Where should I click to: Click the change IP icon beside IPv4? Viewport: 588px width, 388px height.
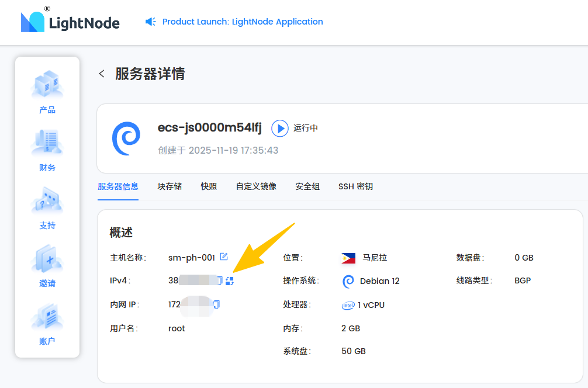(x=230, y=281)
